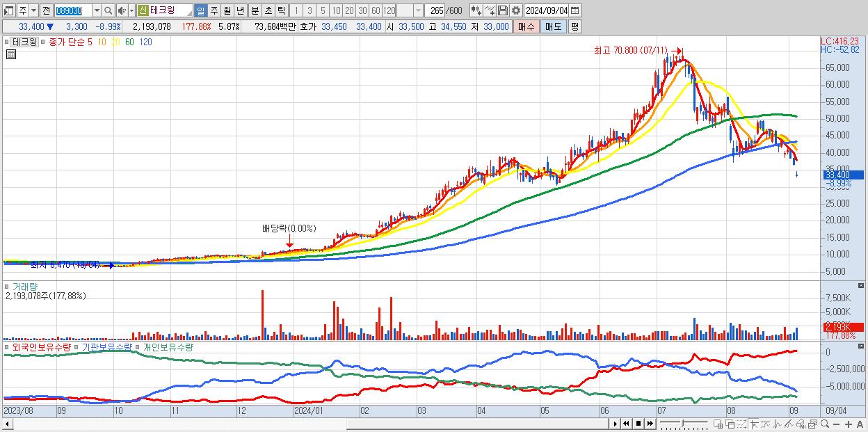Click the bottom-toolbar box-with-bars icon
This screenshot has width=868, height=432.
[801, 424]
